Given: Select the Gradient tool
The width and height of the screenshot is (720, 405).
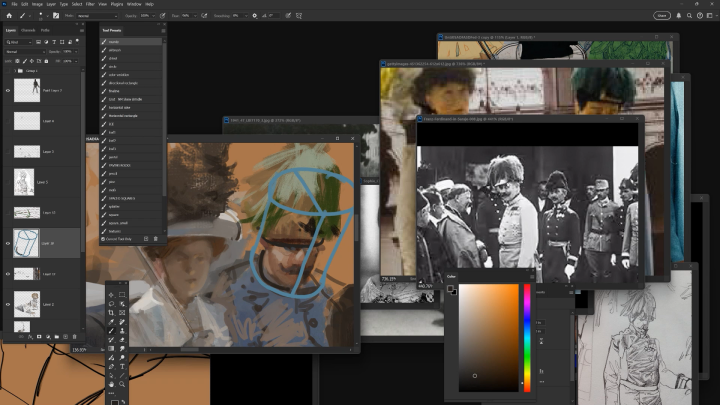Looking at the screenshot, I should point(111,349).
